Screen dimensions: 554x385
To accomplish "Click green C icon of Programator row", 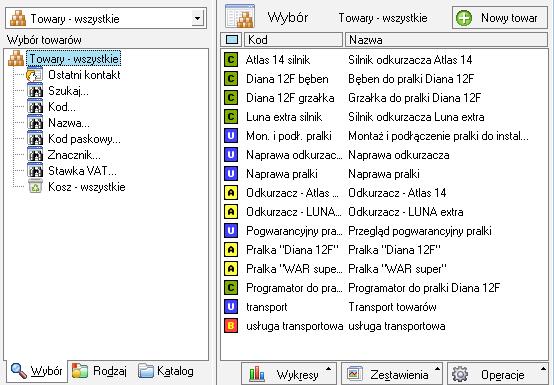I will click(x=231, y=288).
